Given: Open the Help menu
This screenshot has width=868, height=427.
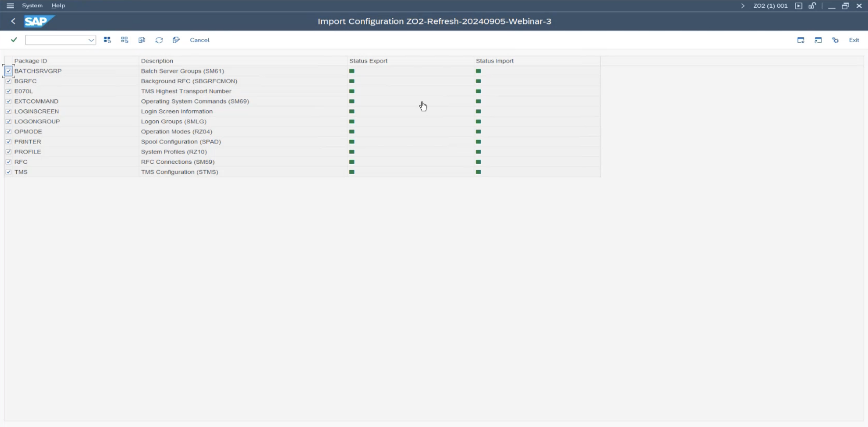Looking at the screenshot, I should (x=58, y=6).
